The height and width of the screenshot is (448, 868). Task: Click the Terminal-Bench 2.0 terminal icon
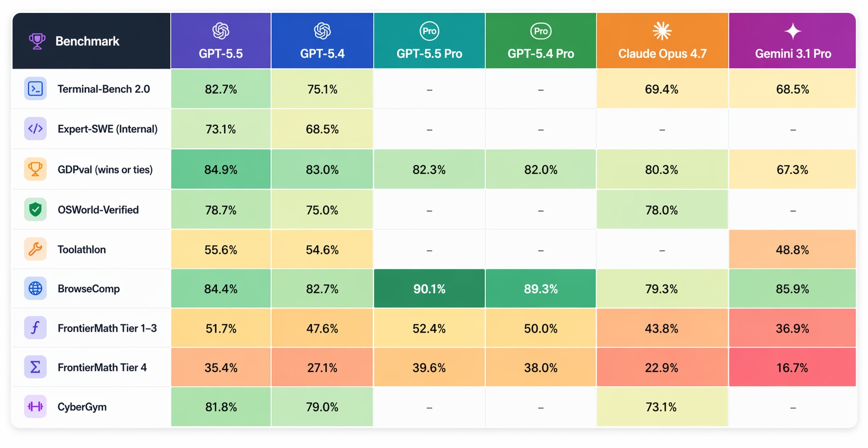(35, 89)
